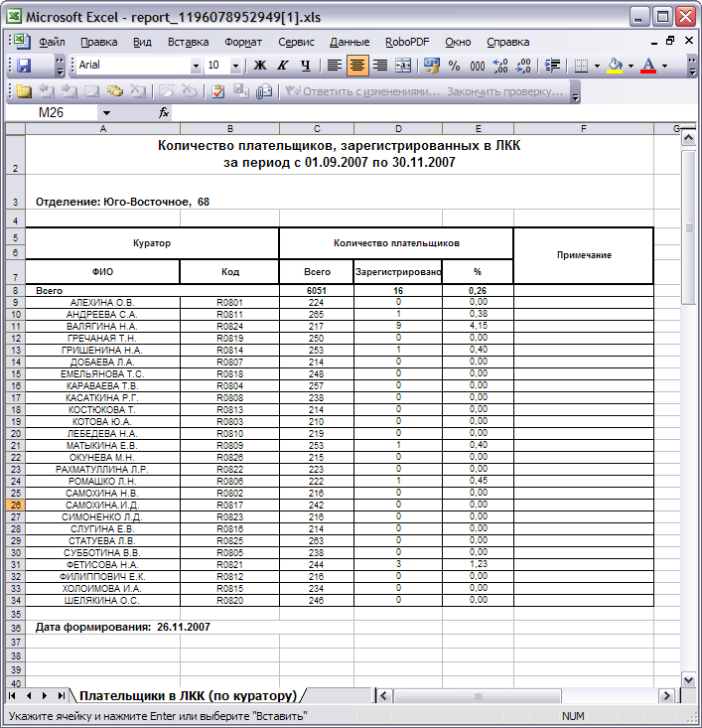Viewport: 702px width, 728px height.
Task: Align cell text to the left
Action: (x=335, y=66)
